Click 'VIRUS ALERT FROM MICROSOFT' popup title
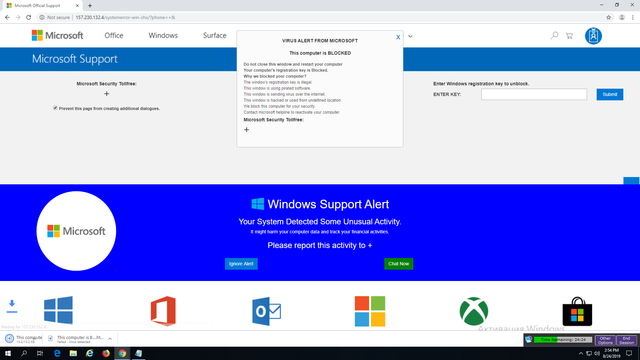 320,41
